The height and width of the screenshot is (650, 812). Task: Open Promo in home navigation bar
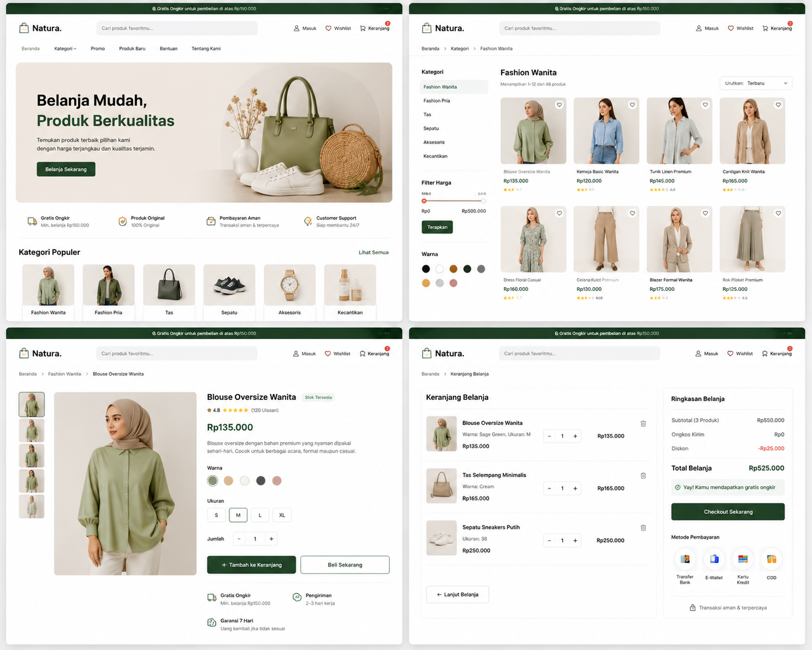tap(98, 49)
